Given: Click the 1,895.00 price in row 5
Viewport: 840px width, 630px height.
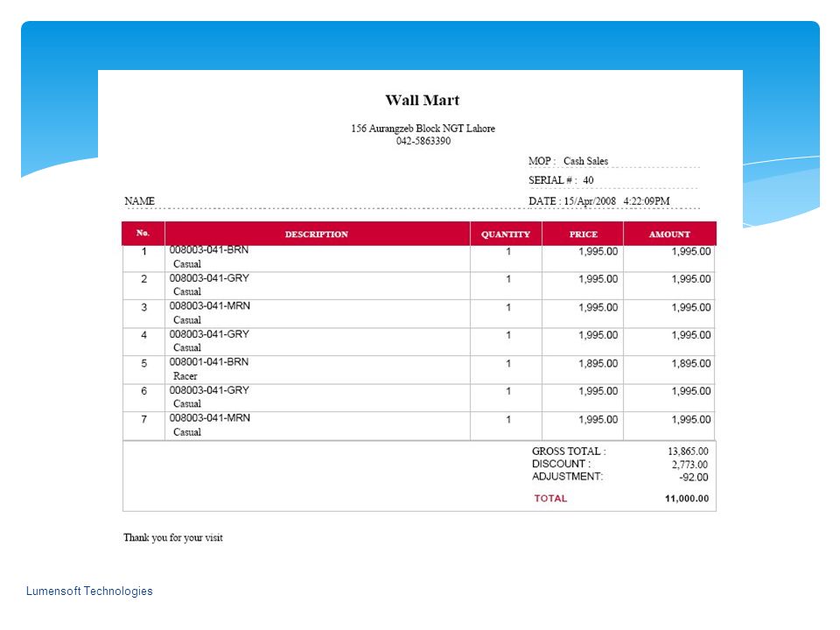Looking at the screenshot, I should [x=598, y=363].
